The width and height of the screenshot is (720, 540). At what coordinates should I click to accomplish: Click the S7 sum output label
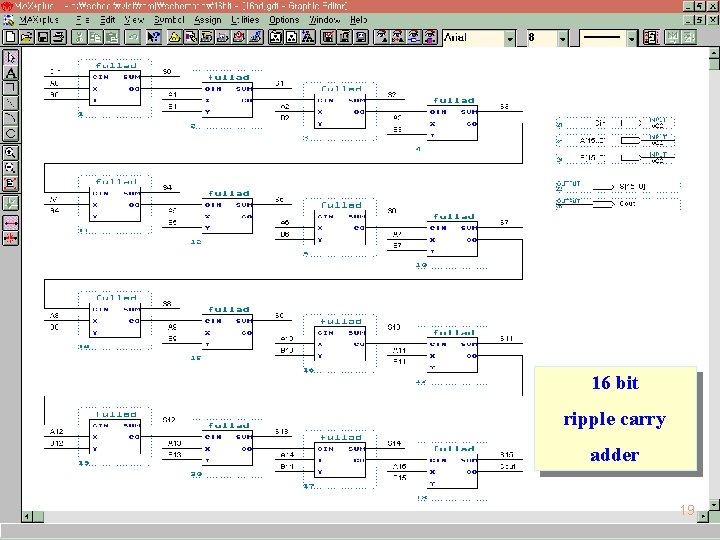coord(504,222)
